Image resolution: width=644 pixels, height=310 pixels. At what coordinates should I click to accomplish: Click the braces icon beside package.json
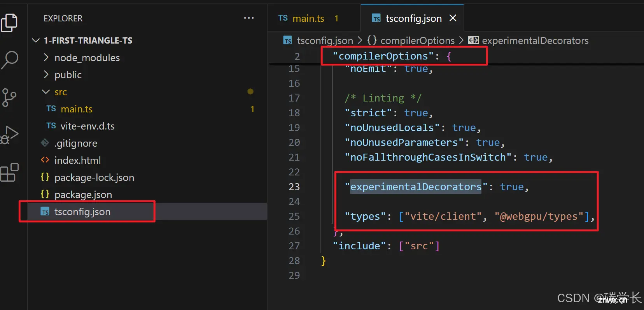[x=45, y=194]
